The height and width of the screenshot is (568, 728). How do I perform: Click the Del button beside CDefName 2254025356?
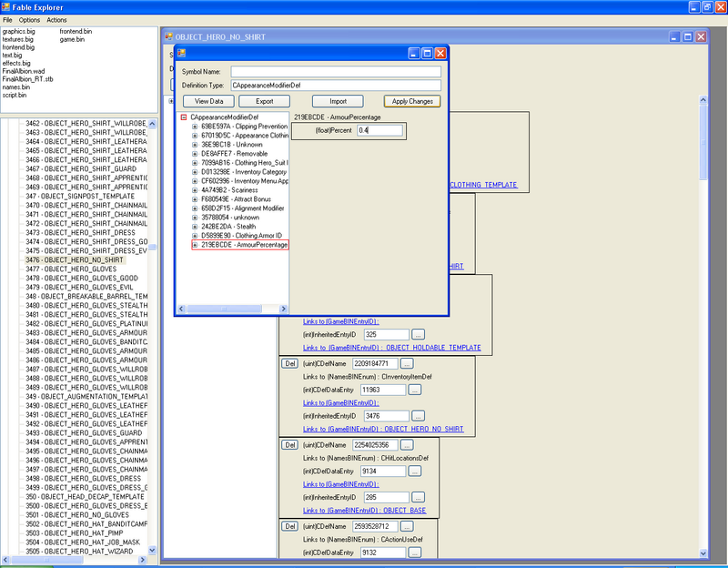click(289, 445)
